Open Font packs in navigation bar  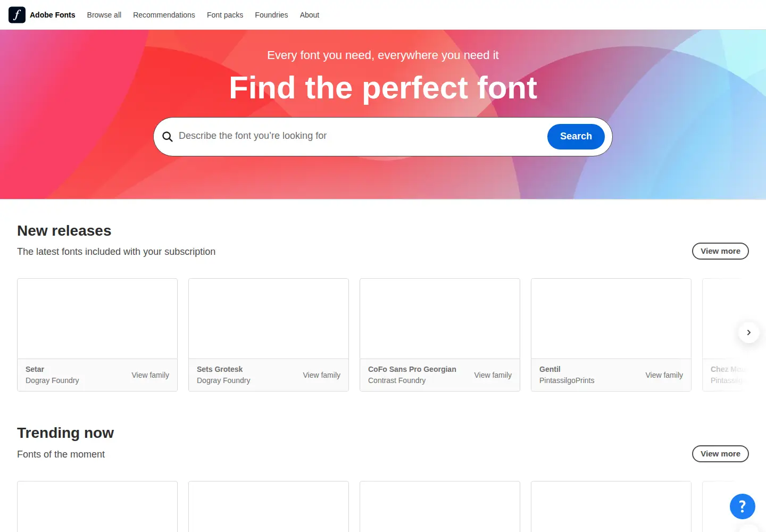tap(225, 15)
